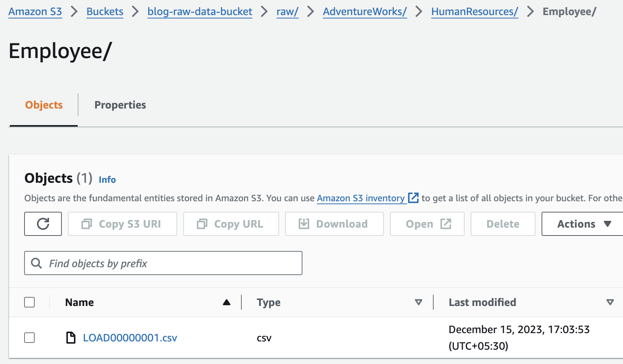Open the HumanResources/ breadcrumb link
Image resolution: width=623 pixels, height=364 pixels.
474,12
